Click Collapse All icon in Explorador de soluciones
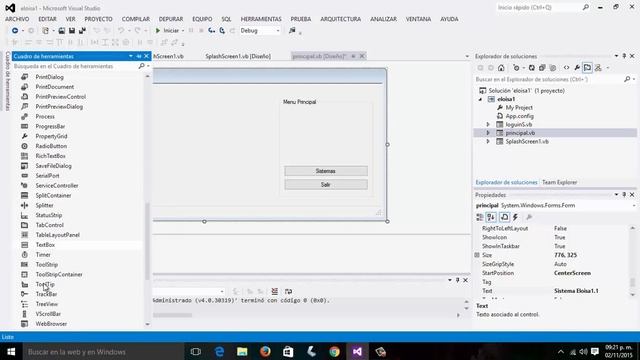This screenshot has width=640, height=360. coord(542,68)
